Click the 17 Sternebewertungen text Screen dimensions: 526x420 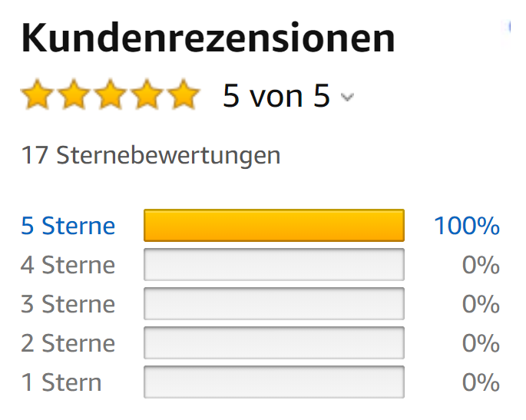tap(151, 156)
